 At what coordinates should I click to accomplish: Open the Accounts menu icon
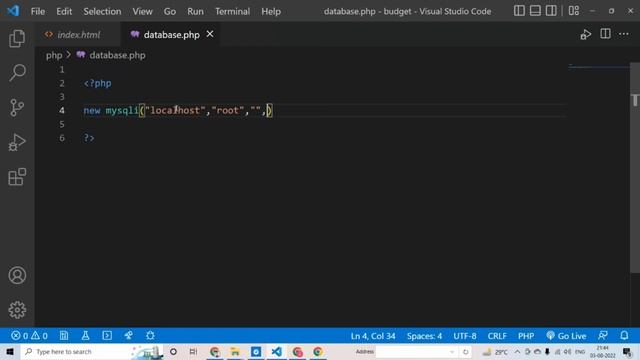(17, 276)
